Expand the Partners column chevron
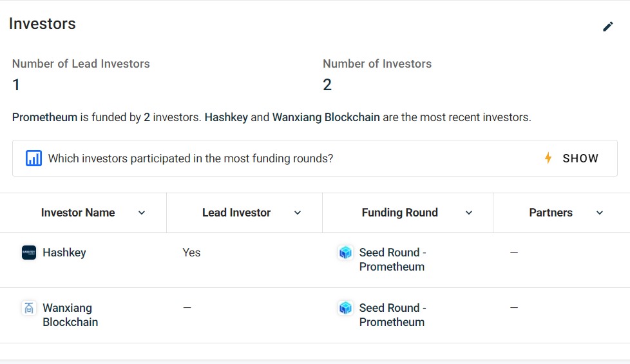 [x=600, y=213]
